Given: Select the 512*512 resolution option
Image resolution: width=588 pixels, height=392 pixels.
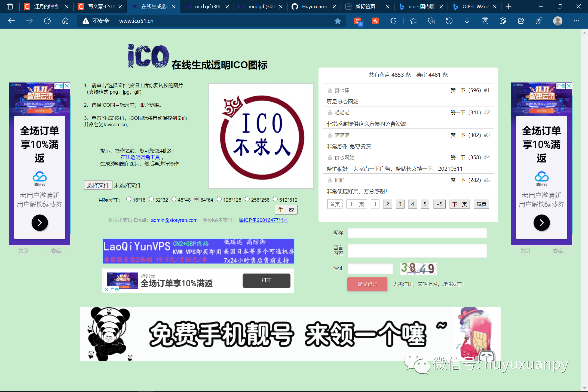Looking at the screenshot, I should click(275, 199).
